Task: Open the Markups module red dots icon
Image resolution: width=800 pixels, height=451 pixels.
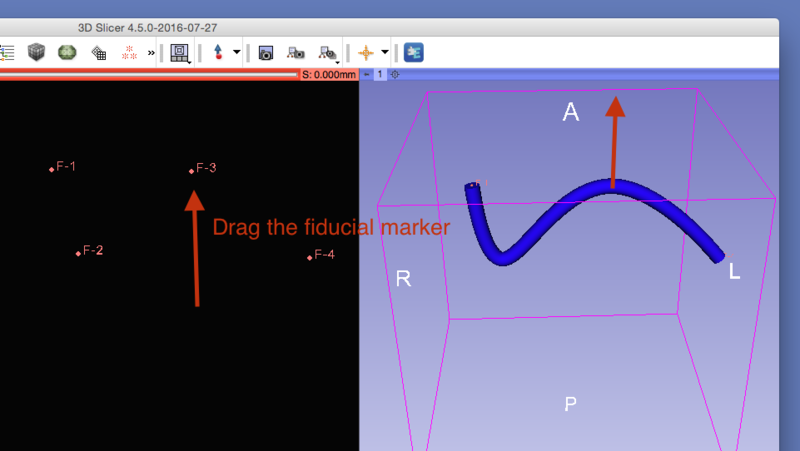Action: click(129, 52)
